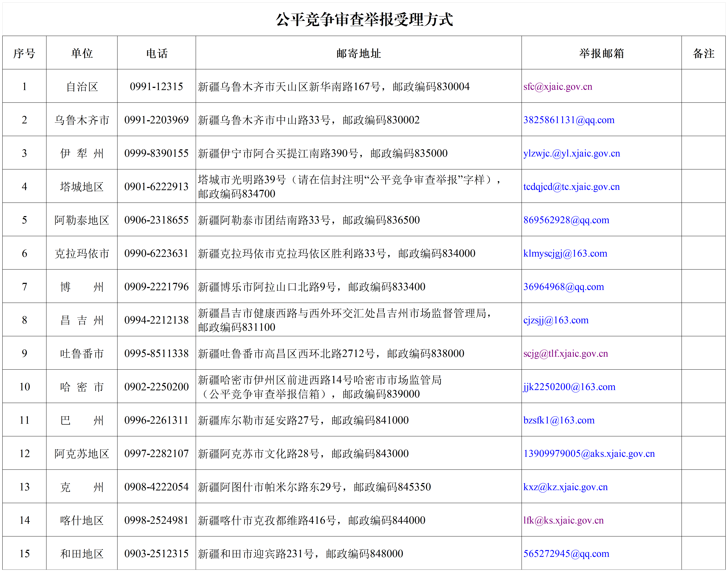728x572 pixels.
Task: Open the lfk@ks.xjaic.gov.cn email link
Action: [x=563, y=520]
